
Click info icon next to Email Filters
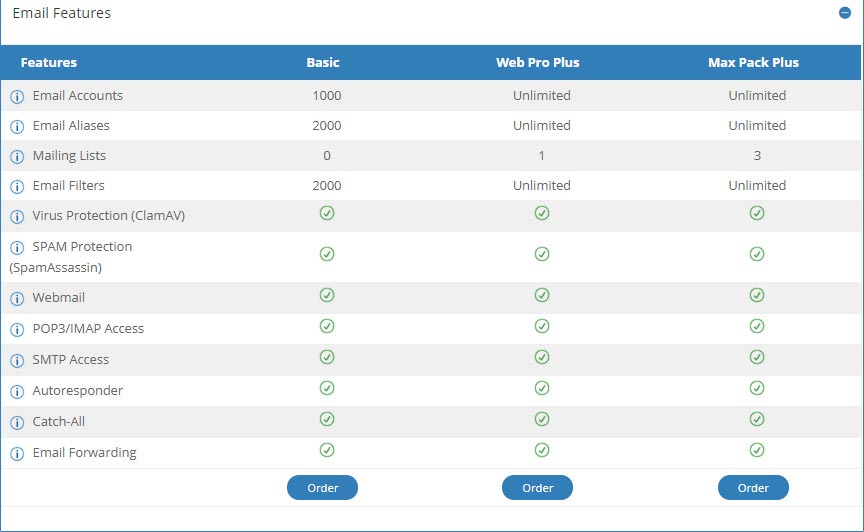(x=17, y=187)
